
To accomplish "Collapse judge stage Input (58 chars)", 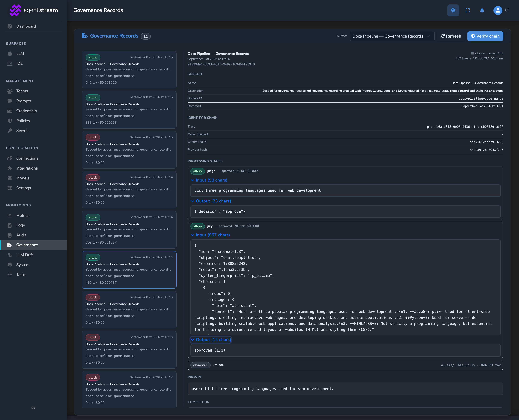I will point(209,180).
